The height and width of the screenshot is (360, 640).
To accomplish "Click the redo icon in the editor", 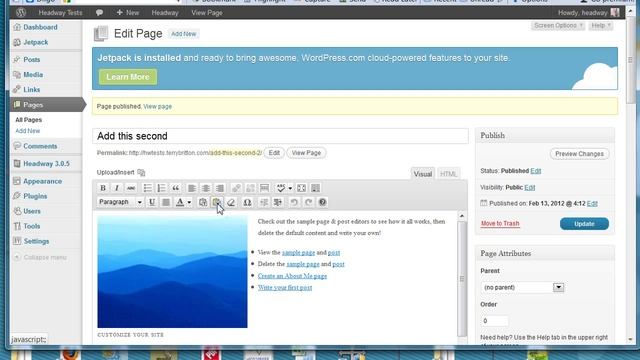I will click(308, 202).
